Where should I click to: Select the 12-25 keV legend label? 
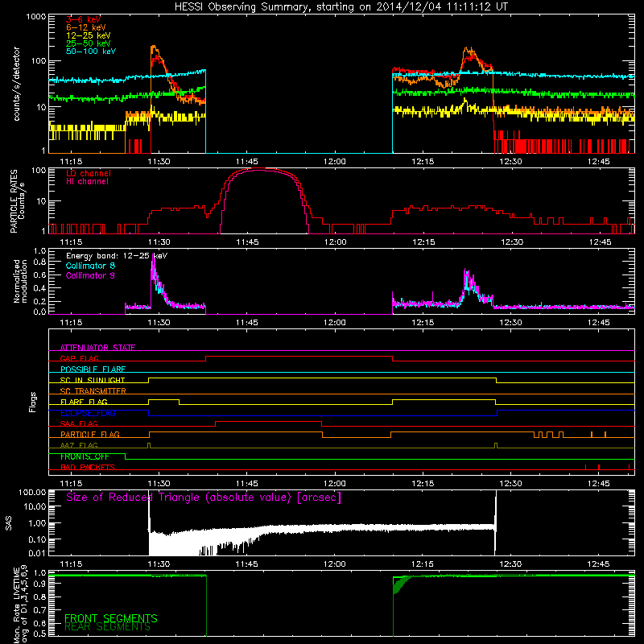[89, 35]
